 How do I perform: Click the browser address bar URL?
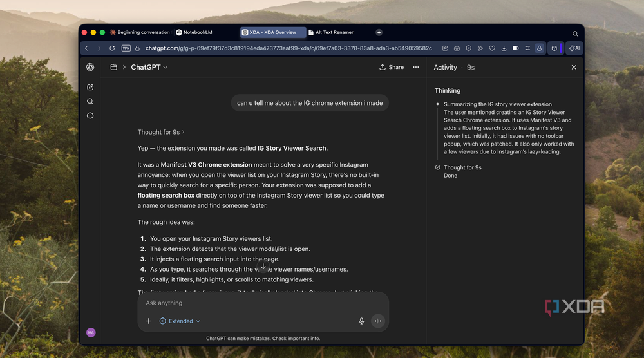(x=289, y=48)
